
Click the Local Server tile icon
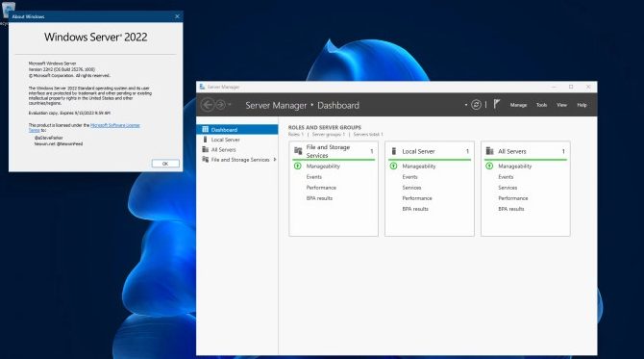click(393, 151)
